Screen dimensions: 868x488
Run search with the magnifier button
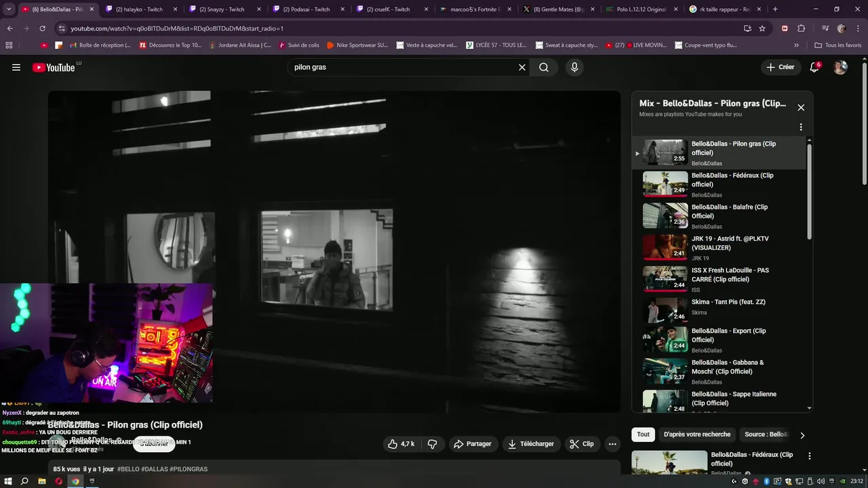[x=544, y=67]
